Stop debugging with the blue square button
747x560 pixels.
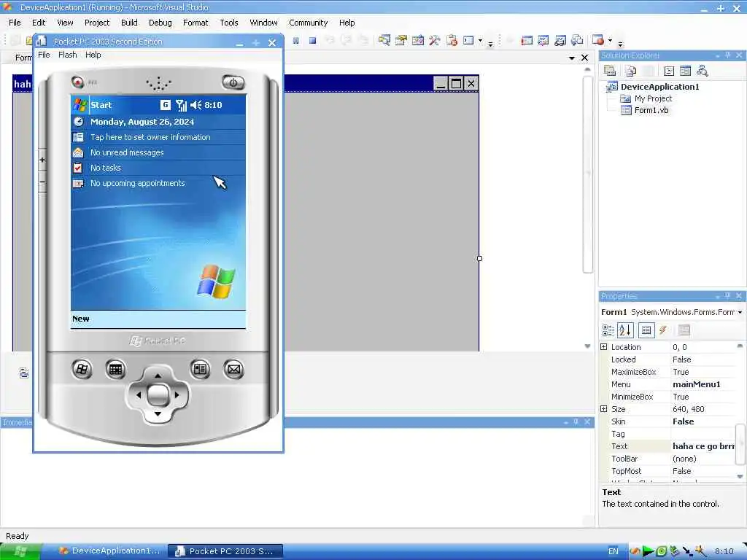[x=312, y=41]
